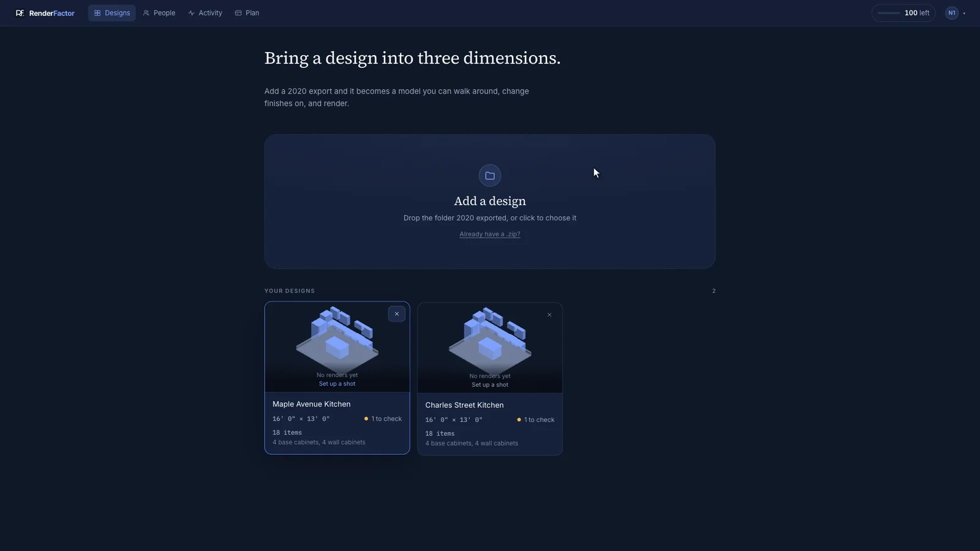Screen dimensions: 980x551
Task: Click the Designs grid icon
Action: tap(97, 13)
